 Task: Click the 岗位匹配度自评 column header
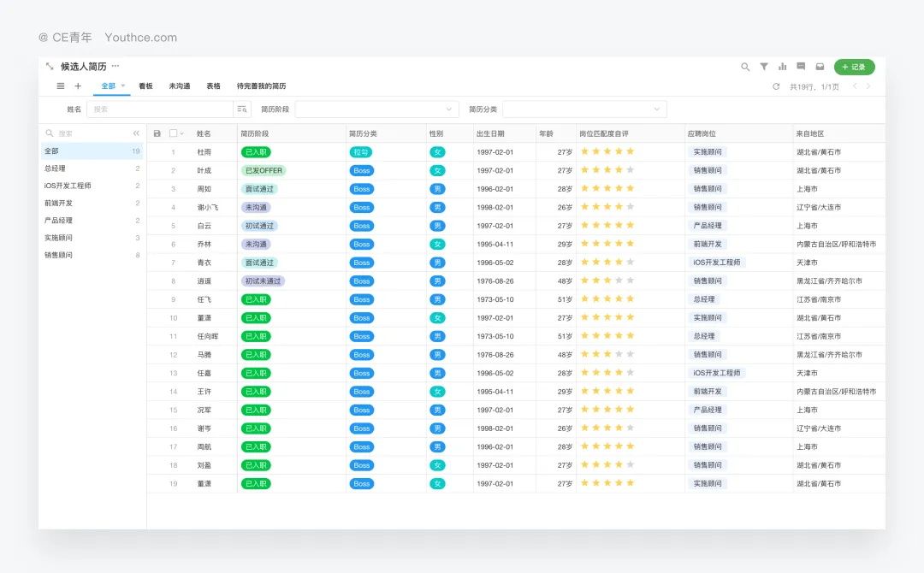(604, 133)
